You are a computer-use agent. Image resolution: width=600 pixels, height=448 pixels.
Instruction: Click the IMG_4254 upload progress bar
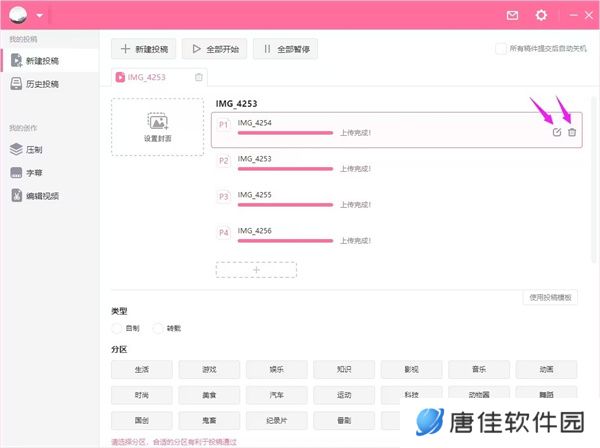(285, 133)
